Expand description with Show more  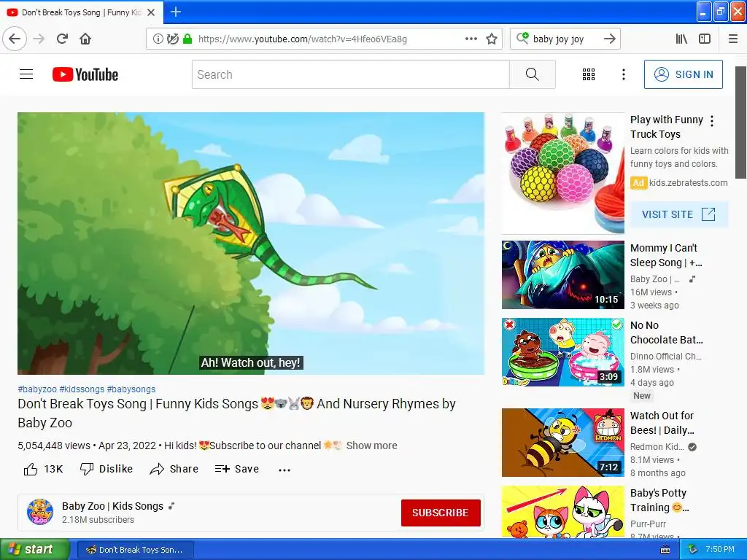(371, 446)
